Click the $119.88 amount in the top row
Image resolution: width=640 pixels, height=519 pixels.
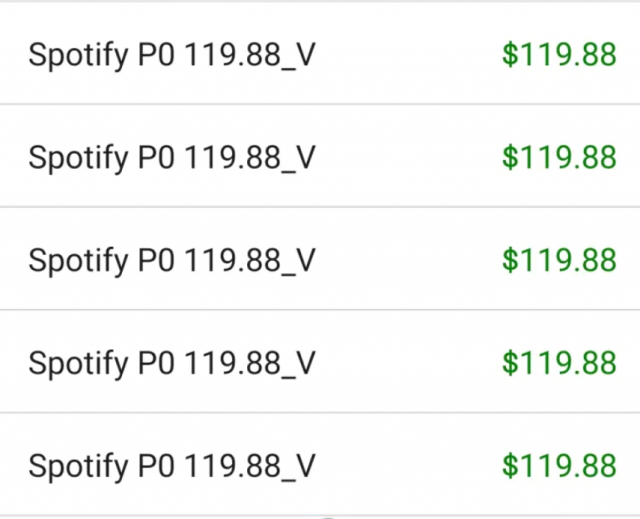click(x=559, y=54)
